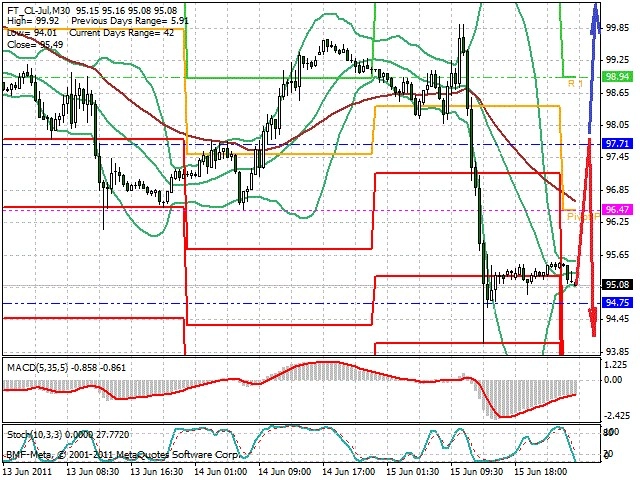The height and width of the screenshot is (480, 640).
Task: Click the 99.85 price scale value
Action: 617,28
